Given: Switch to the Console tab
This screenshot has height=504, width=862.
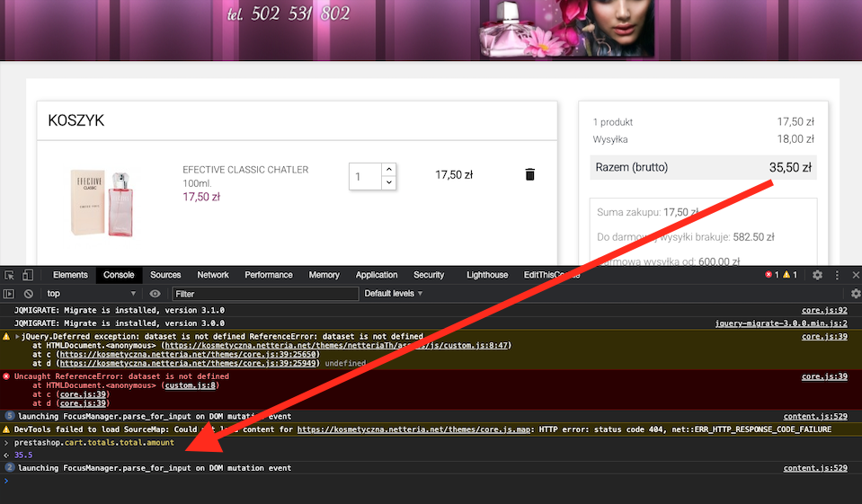Looking at the screenshot, I should pos(119,275).
